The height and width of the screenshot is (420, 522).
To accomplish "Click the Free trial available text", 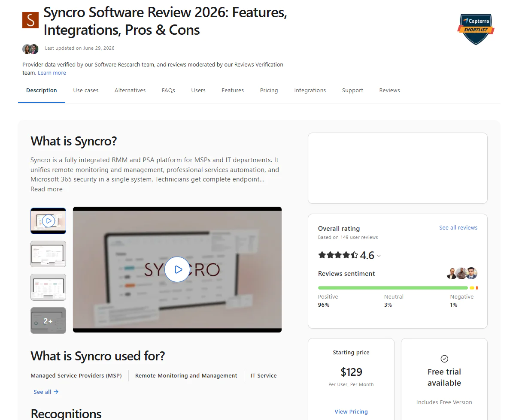I will [x=444, y=378].
